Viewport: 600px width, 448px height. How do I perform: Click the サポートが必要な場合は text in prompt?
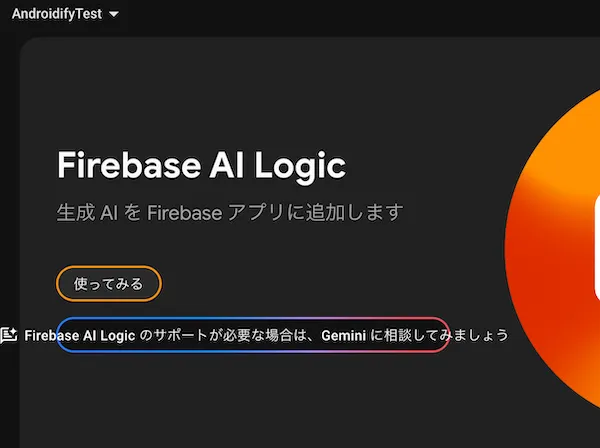235,335
